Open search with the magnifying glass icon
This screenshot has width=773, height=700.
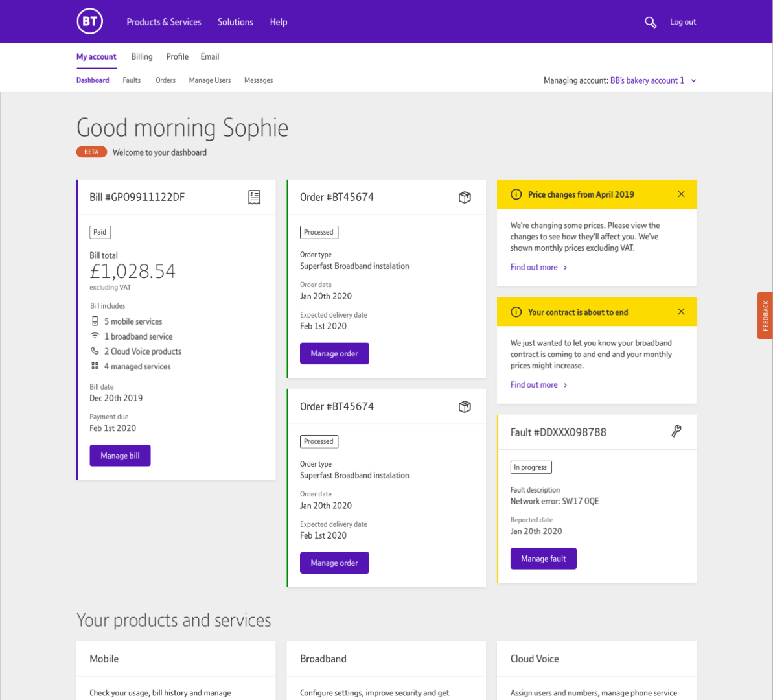651,22
